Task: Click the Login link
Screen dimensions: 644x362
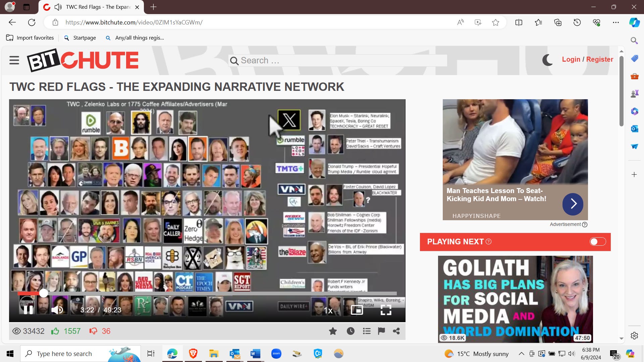Action: 571,59
